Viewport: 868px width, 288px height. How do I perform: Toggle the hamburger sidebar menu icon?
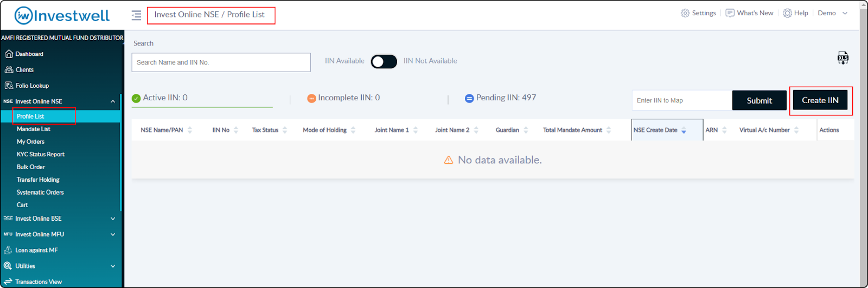point(136,15)
